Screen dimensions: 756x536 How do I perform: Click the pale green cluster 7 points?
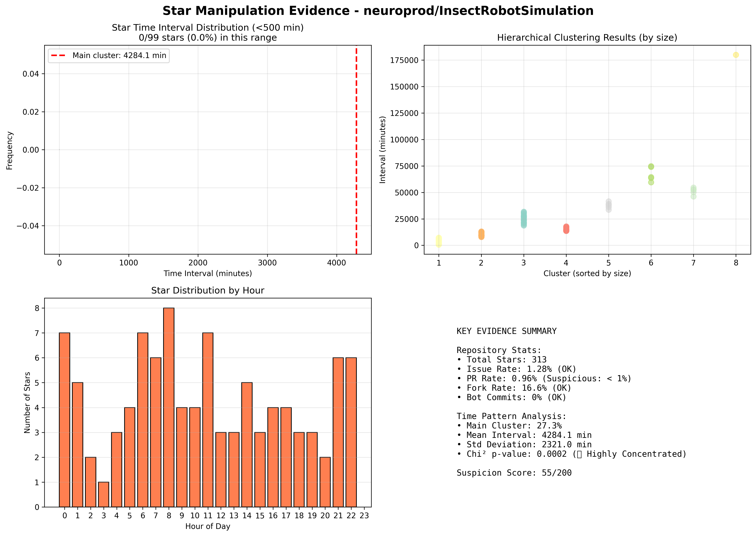(694, 192)
